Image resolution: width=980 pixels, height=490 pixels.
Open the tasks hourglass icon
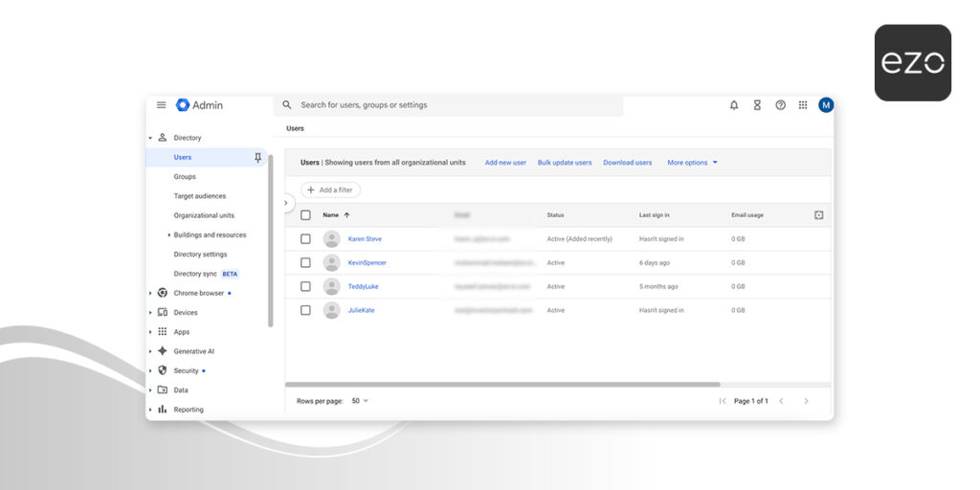[757, 105]
